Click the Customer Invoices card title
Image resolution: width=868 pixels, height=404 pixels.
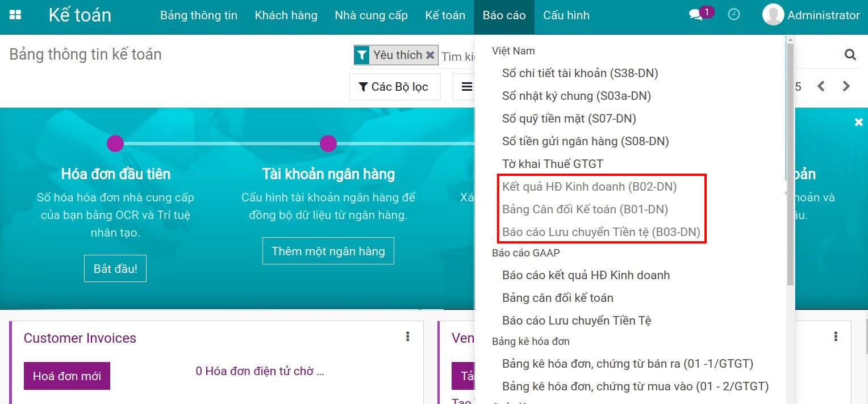(x=80, y=338)
